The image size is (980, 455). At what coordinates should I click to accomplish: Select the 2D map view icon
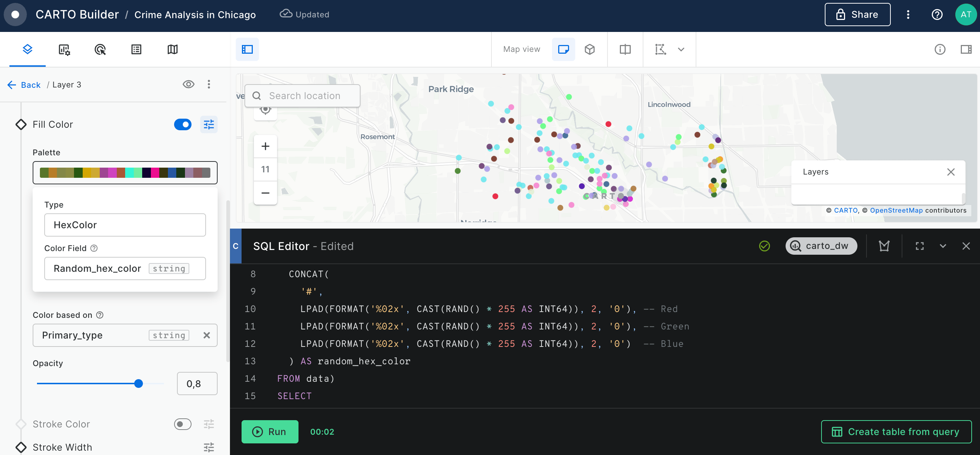coord(563,49)
